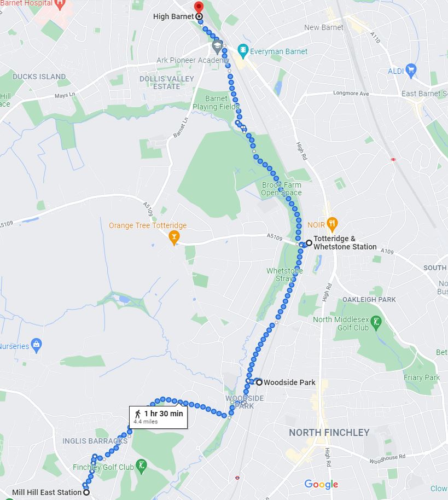Viewport: 448px width, 500px height.
Task: Select the Brook Farm Open Space label
Action: pos(281,189)
